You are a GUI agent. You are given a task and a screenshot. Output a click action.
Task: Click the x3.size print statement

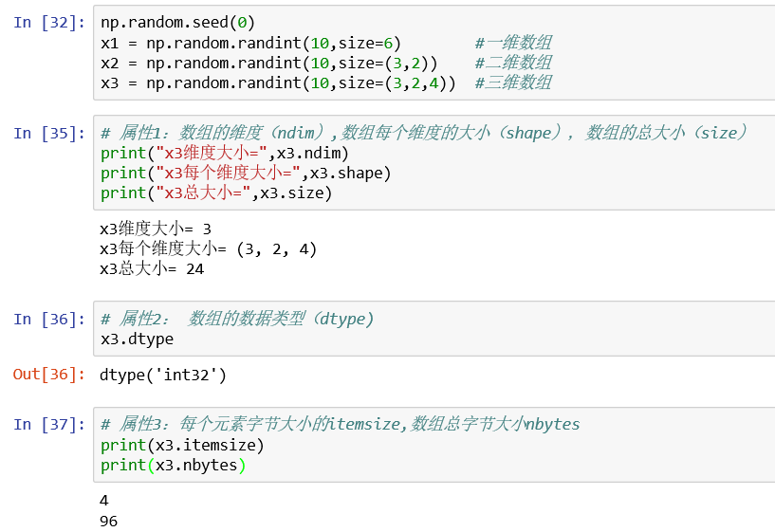[x=216, y=193]
